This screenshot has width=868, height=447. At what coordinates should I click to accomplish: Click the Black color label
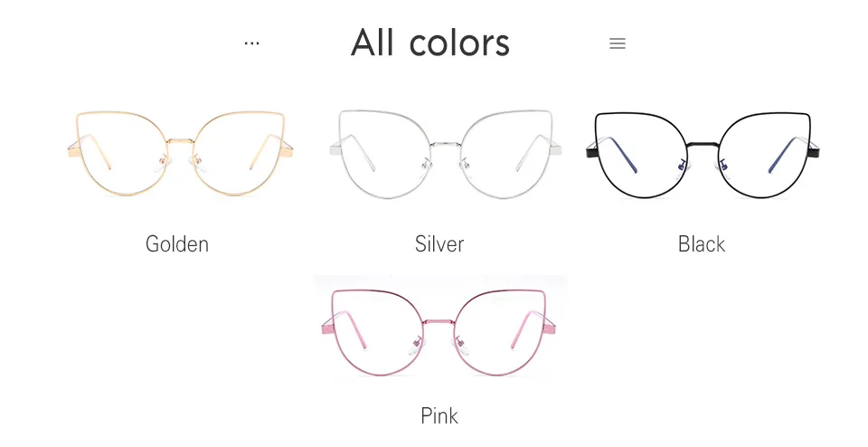pos(702,244)
